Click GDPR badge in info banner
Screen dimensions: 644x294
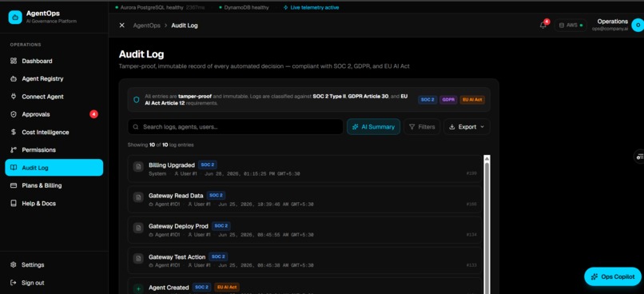448,100
